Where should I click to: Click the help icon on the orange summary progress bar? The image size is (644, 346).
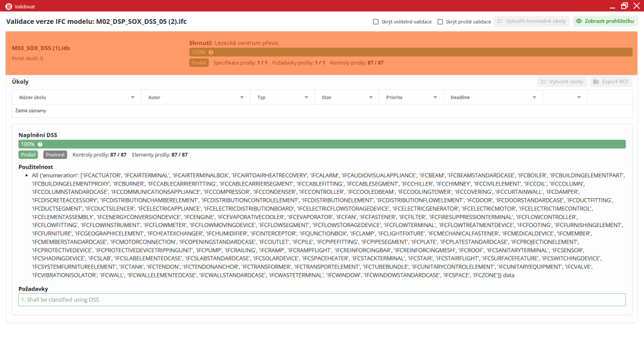[211, 52]
